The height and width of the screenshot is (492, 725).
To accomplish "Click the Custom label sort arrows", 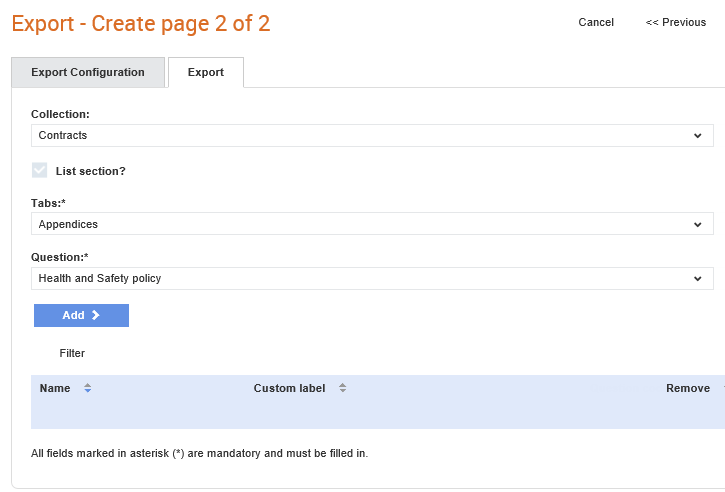I will [x=342, y=388].
